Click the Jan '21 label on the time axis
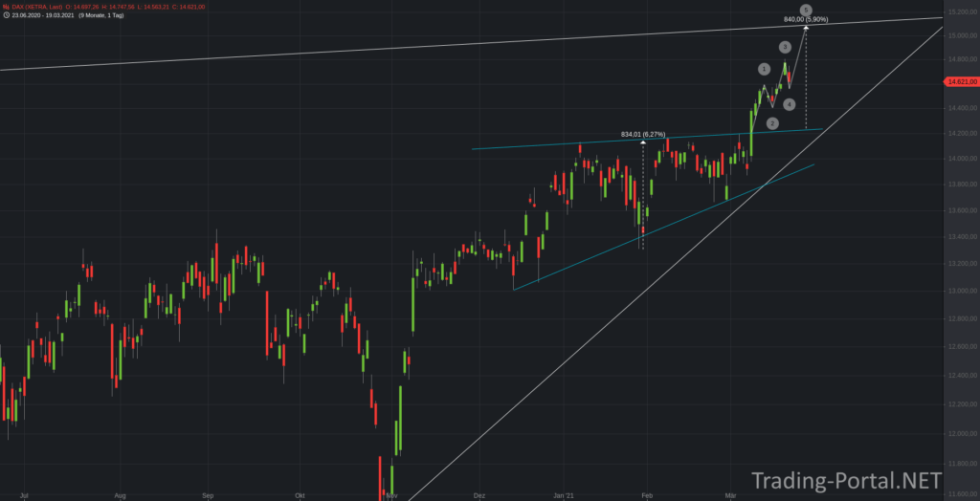980x501 pixels. click(x=563, y=496)
